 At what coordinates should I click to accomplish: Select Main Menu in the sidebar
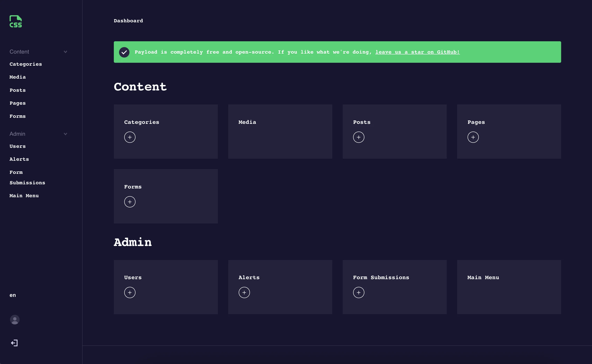coord(24,196)
